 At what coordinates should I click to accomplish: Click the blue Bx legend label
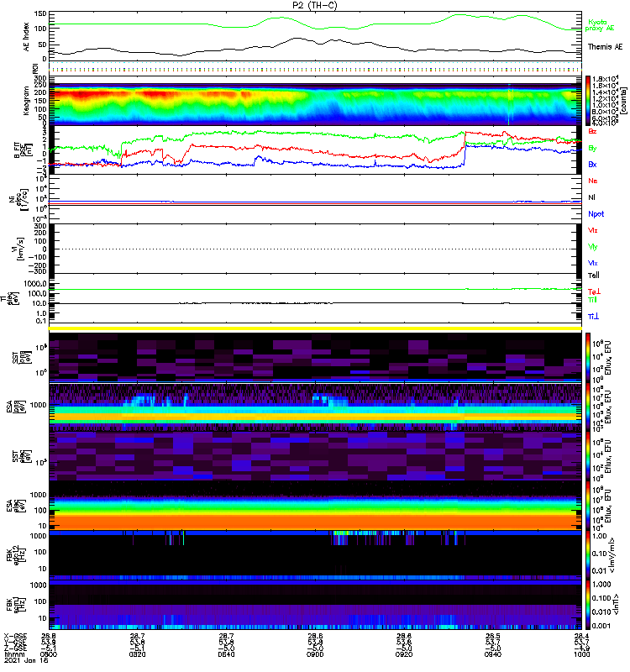point(592,165)
